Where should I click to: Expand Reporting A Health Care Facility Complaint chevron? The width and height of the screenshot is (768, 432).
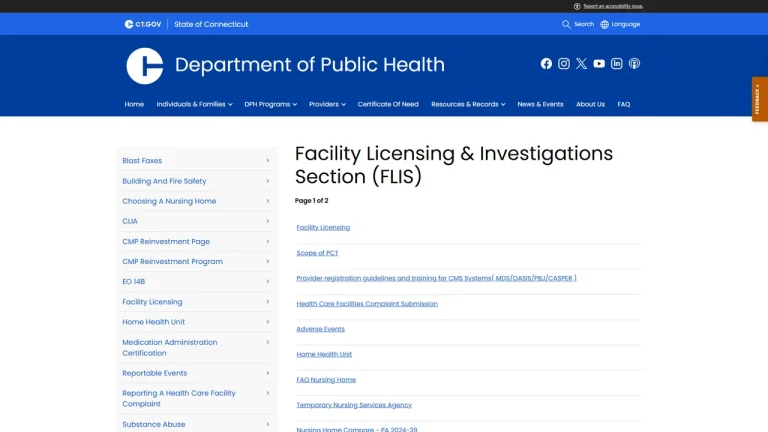267,393
